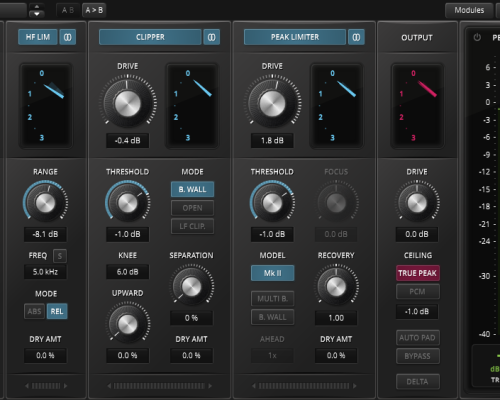This screenshot has height=400, width=500.
Task: Click the focus 0.0 dB value field
Action: [336, 234]
